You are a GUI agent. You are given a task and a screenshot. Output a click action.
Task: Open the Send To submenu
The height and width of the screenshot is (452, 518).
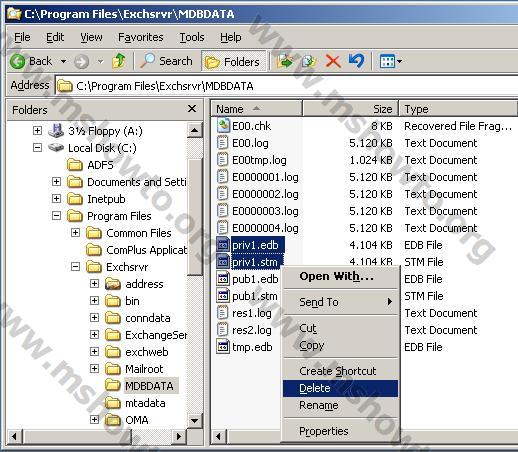tap(340, 302)
